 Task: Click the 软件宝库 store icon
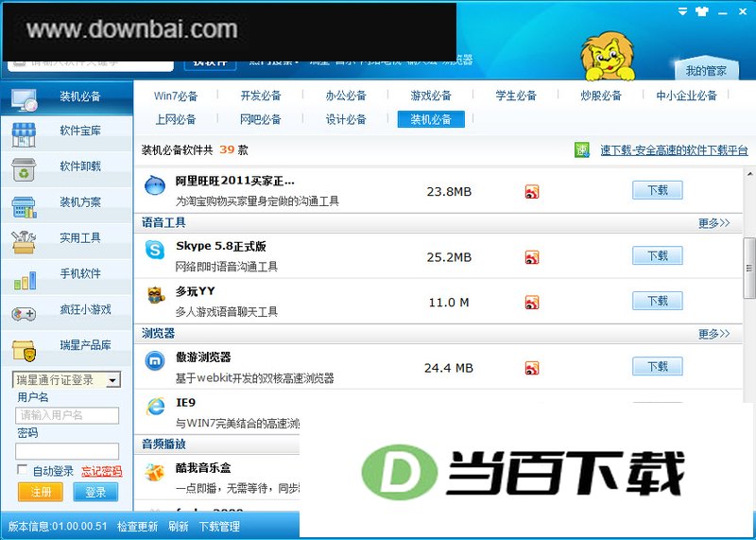pyautogui.click(x=24, y=134)
